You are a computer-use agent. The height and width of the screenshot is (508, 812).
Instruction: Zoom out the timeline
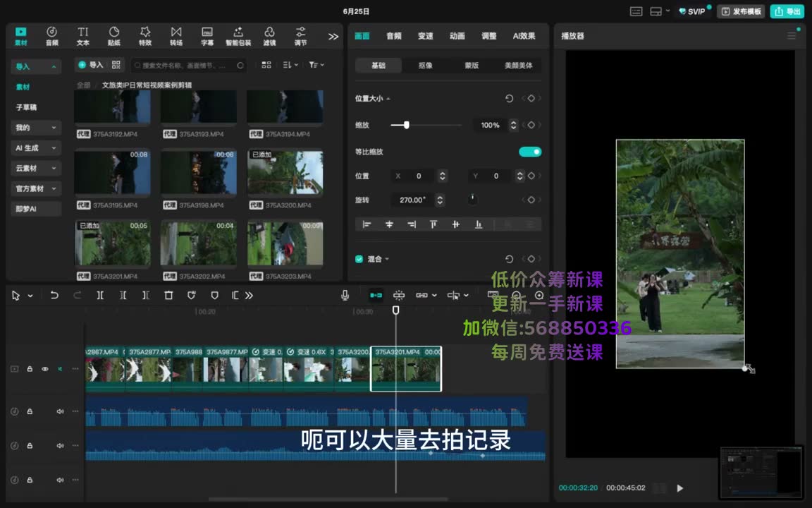point(516,295)
